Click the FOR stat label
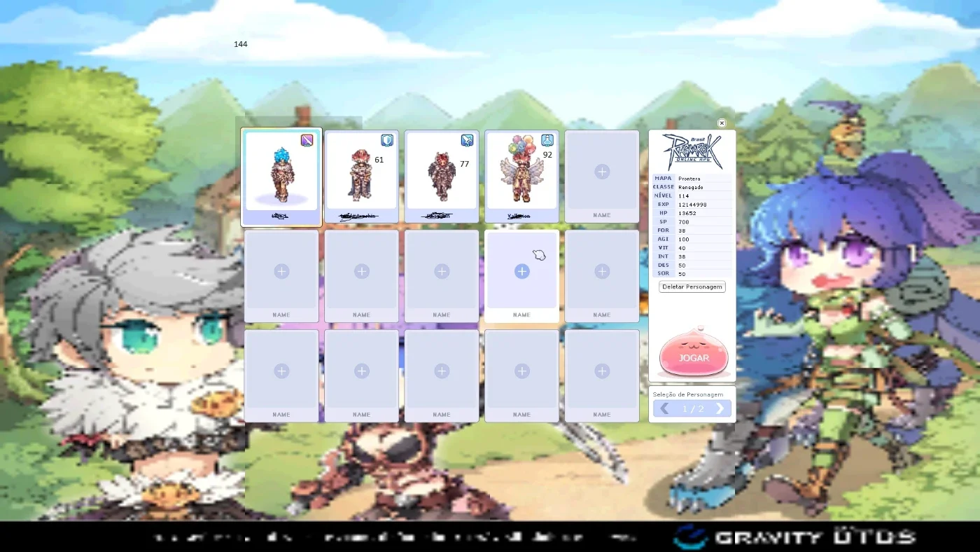This screenshot has width=980, height=552. coord(663,230)
